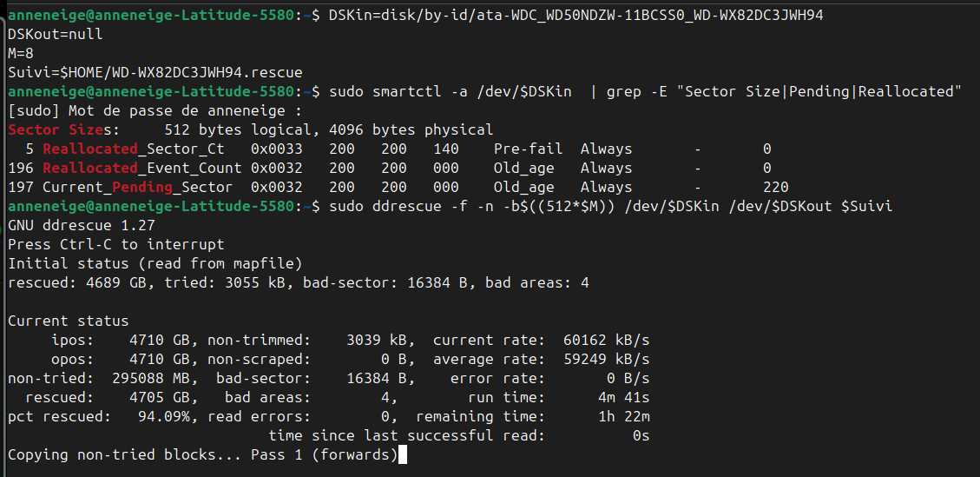The height and width of the screenshot is (477, 980).
Task: Click the "Current status" heading
Action: click(69, 321)
